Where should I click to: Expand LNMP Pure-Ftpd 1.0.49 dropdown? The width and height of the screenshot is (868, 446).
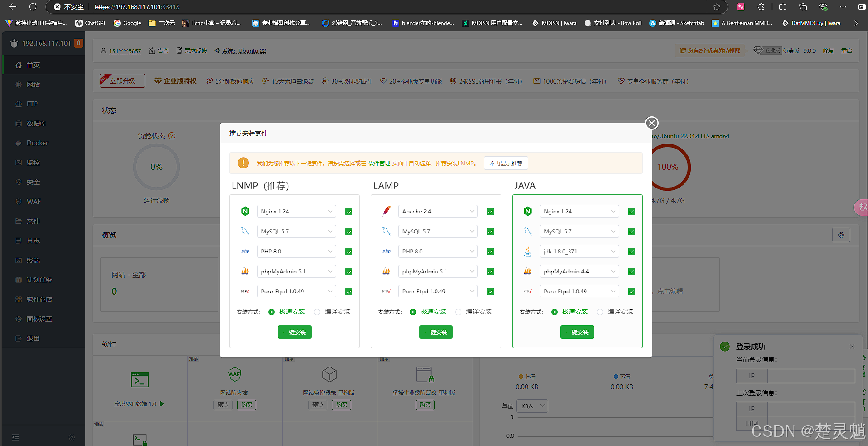coord(297,292)
